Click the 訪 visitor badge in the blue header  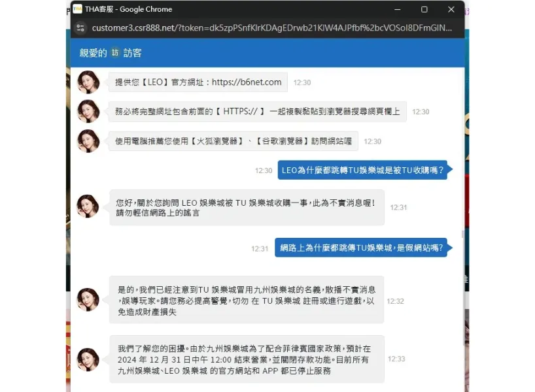pyautogui.click(x=115, y=53)
